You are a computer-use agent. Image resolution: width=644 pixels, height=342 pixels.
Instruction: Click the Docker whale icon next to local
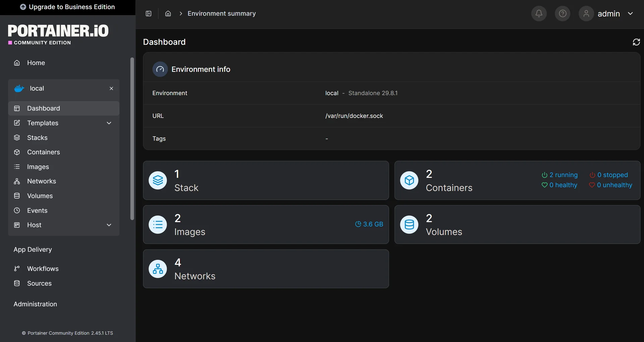(x=19, y=88)
